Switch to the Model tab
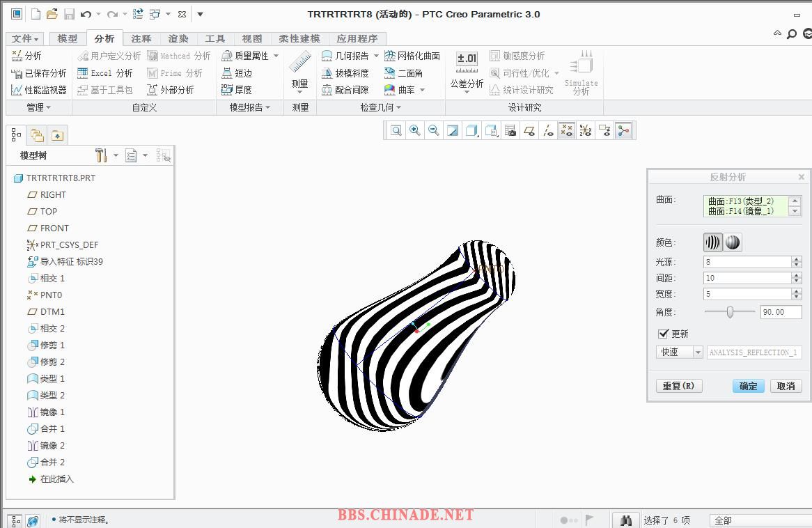Image resolution: width=812 pixels, height=528 pixels. point(68,38)
